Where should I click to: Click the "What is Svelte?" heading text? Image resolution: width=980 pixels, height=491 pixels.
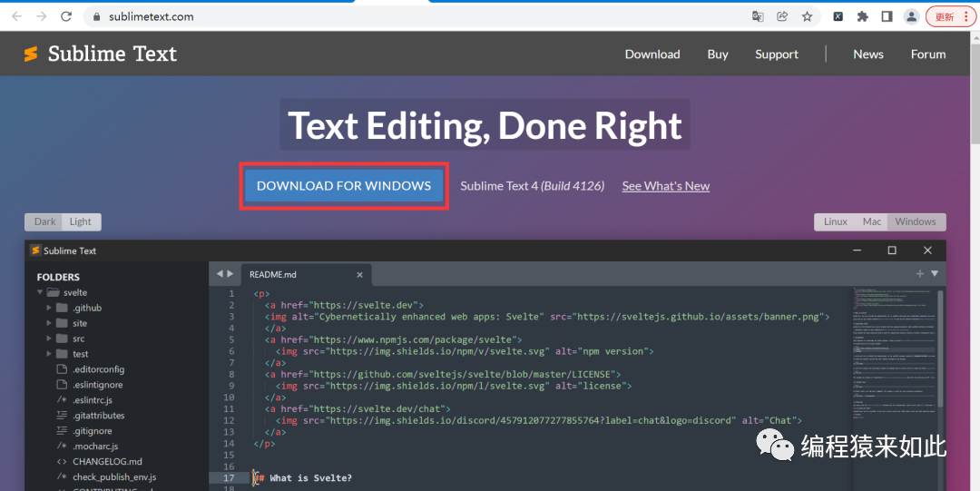point(310,478)
